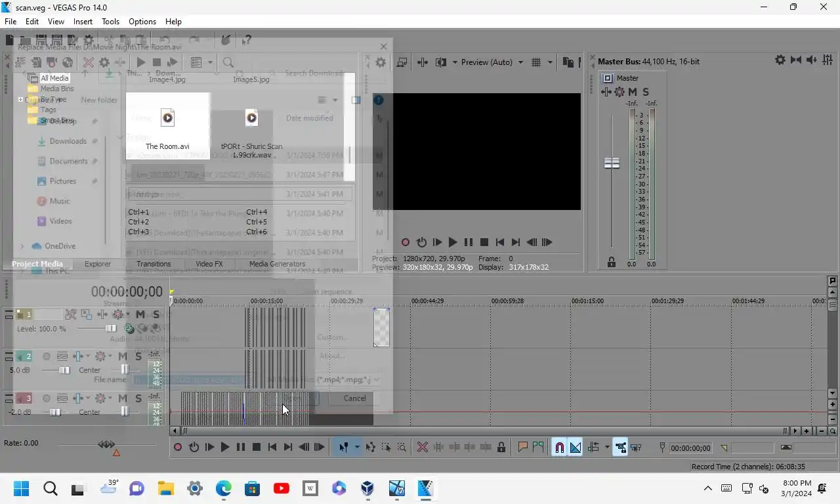Click the playback Rate scrub slider
This screenshot has width=840, height=504.
pos(106,445)
